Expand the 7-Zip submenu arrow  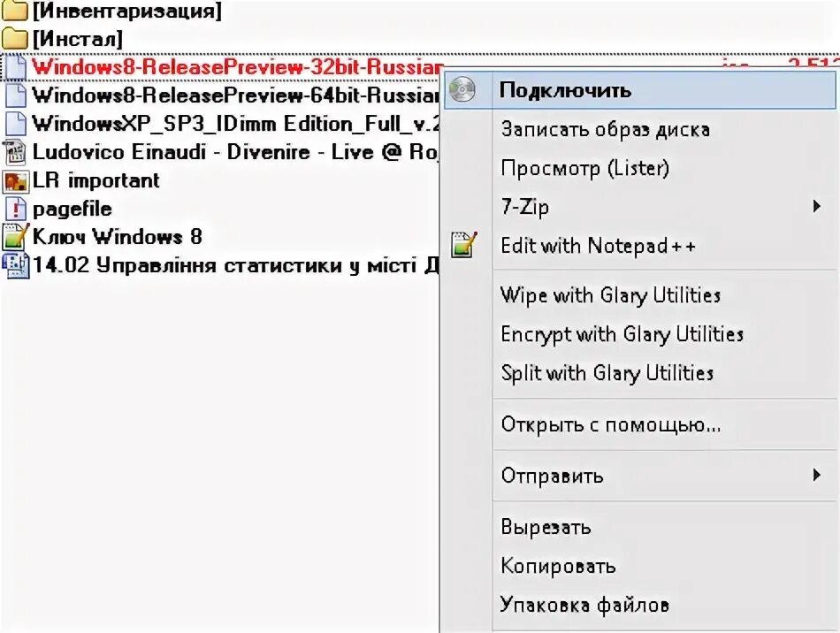[816, 206]
